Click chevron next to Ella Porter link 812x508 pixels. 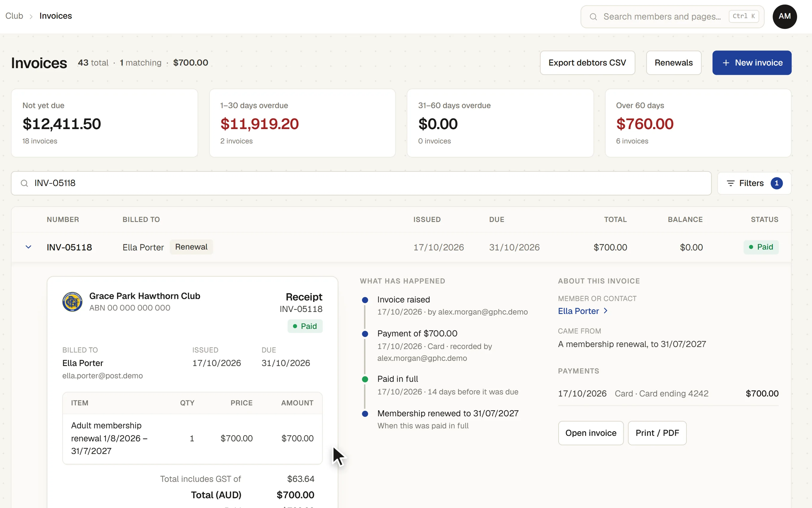605,311
